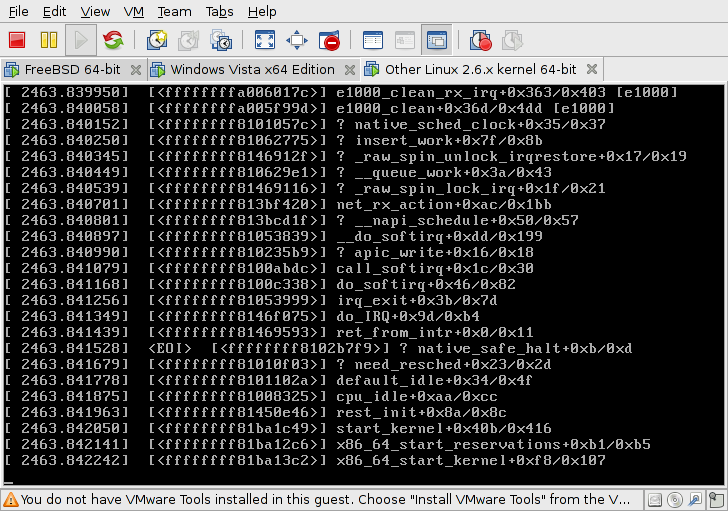Image resolution: width=728 pixels, height=511 pixels.
Task: Open the File menu
Action: [19, 11]
